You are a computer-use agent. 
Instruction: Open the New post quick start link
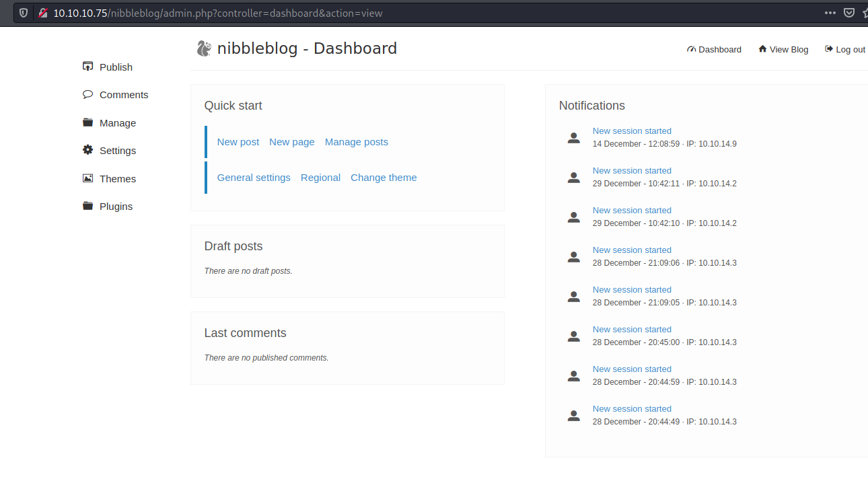pyautogui.click(x=238, y=142)
